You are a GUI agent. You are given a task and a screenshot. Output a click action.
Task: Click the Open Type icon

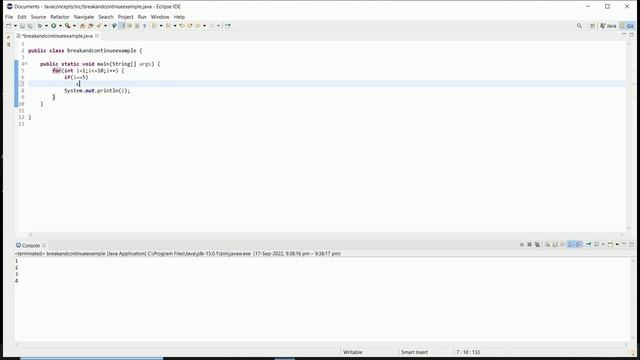98,26
